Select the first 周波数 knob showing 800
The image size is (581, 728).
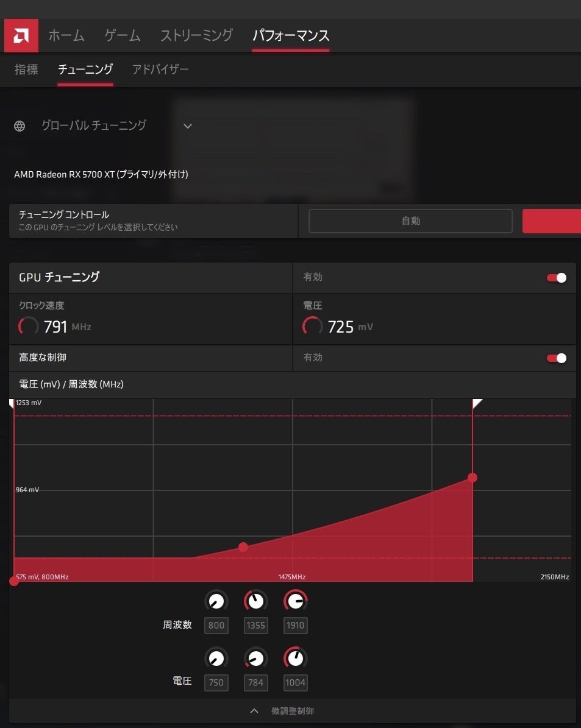tap(216, 601)
